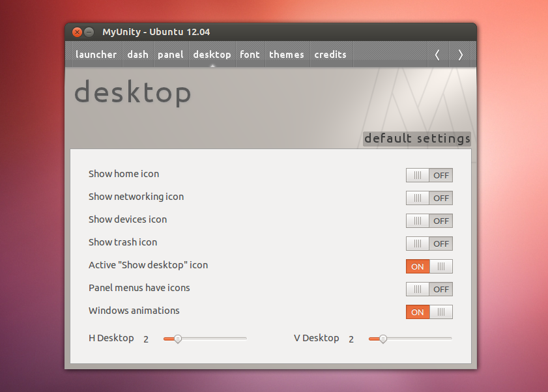Screen dimensions: 548x392
Task: Toggle Show trash icon switch
Action: pos(429,244)
